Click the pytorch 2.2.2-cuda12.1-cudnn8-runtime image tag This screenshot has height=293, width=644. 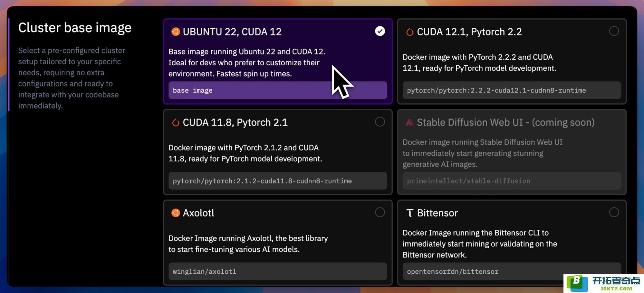coord(512,90)
